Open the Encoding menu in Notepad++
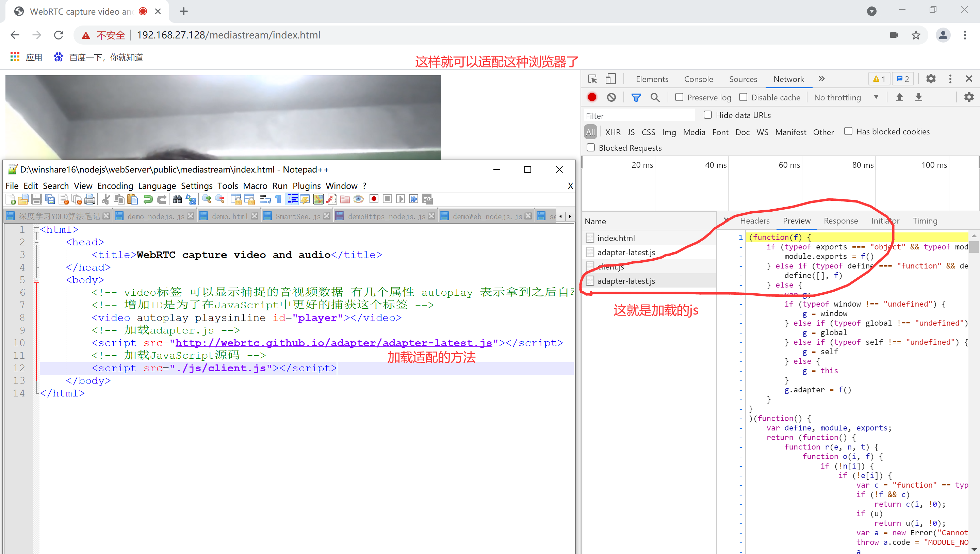The width and height of the screenshot is (980, 554). point(115,186)
